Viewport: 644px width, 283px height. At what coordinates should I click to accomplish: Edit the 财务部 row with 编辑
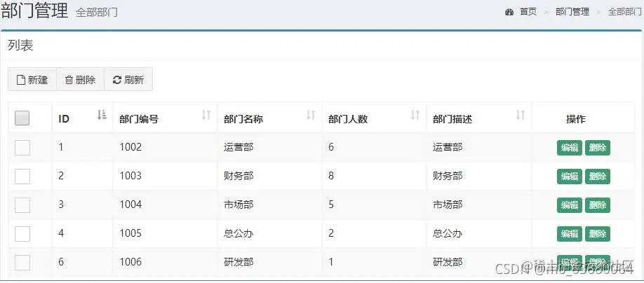point(569,177)
